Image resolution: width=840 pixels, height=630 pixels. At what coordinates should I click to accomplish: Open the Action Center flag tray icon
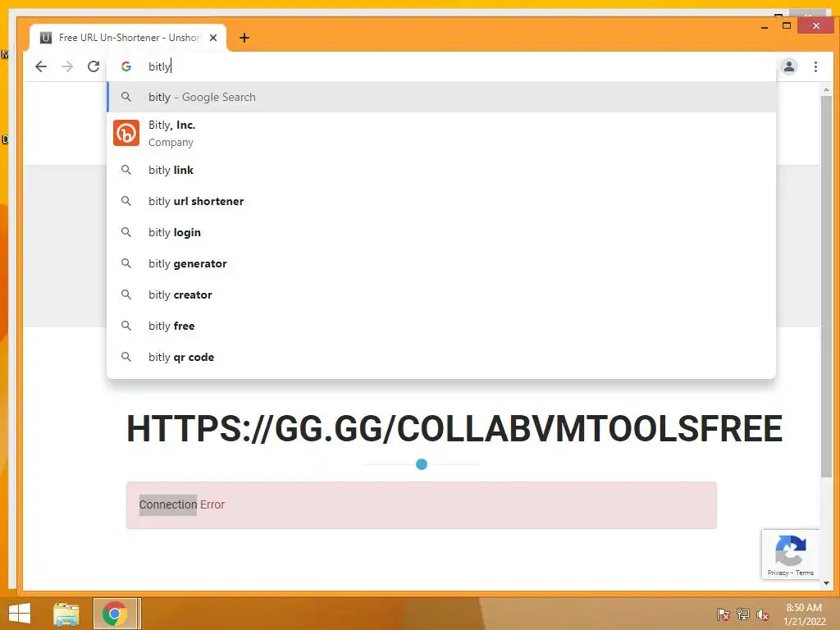click(723, 614)
